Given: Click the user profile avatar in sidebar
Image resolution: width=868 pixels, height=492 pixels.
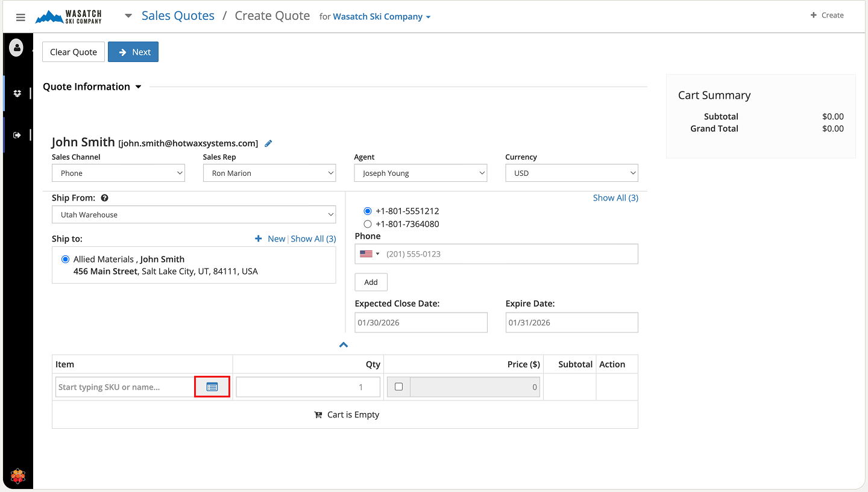Looking at the screenshot, I should pyautogui.click(x=17, y=48).
